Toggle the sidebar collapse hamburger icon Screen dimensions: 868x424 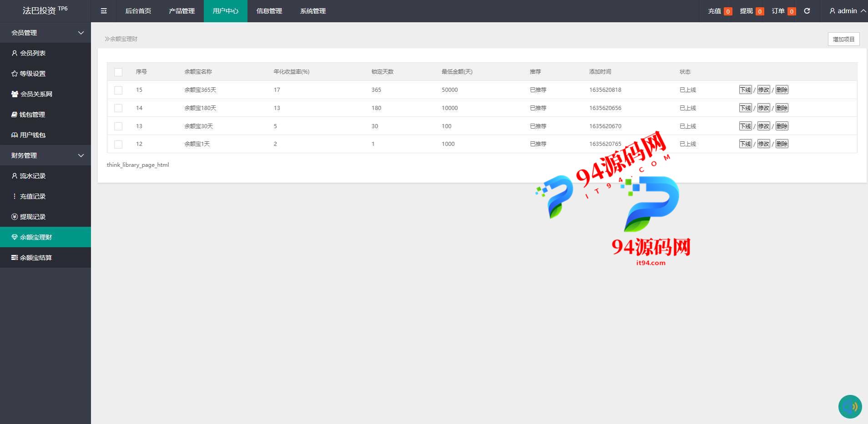click(104, 11)
